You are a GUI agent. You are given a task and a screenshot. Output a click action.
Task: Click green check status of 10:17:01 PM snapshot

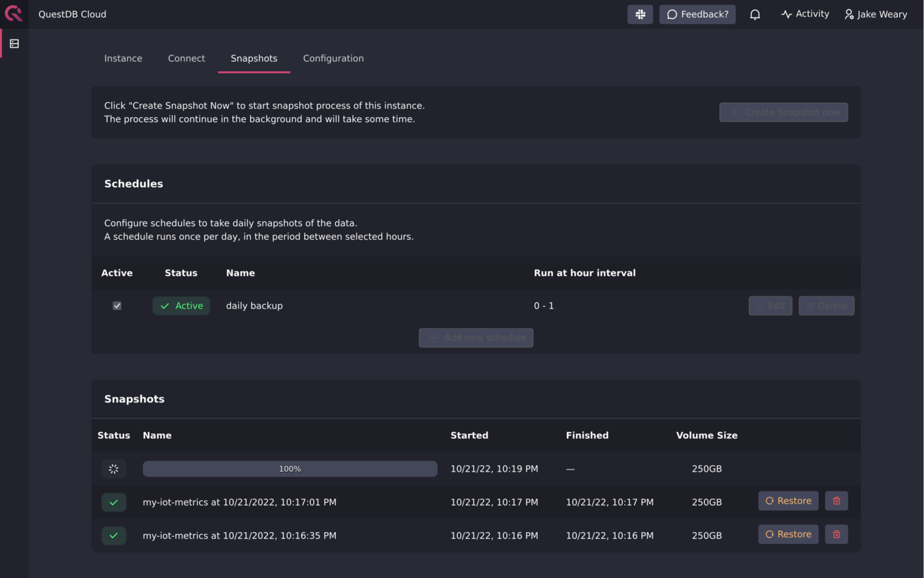(x=113, y=502)
